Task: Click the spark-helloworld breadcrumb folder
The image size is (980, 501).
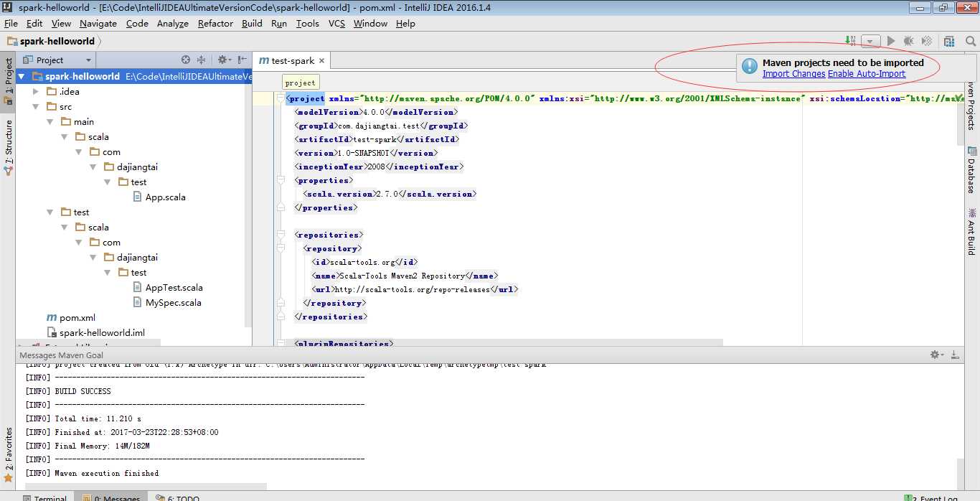Action: click(x=51, y=42)
